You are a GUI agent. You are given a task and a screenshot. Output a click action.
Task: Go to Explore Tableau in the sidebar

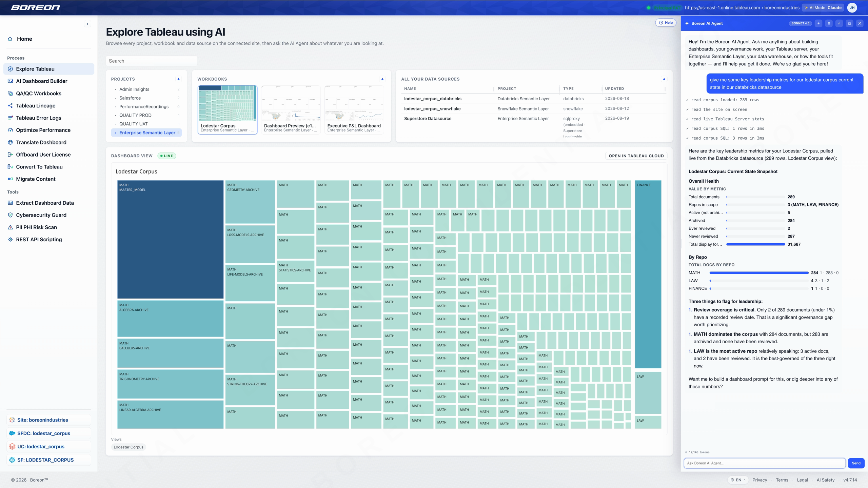49,69
